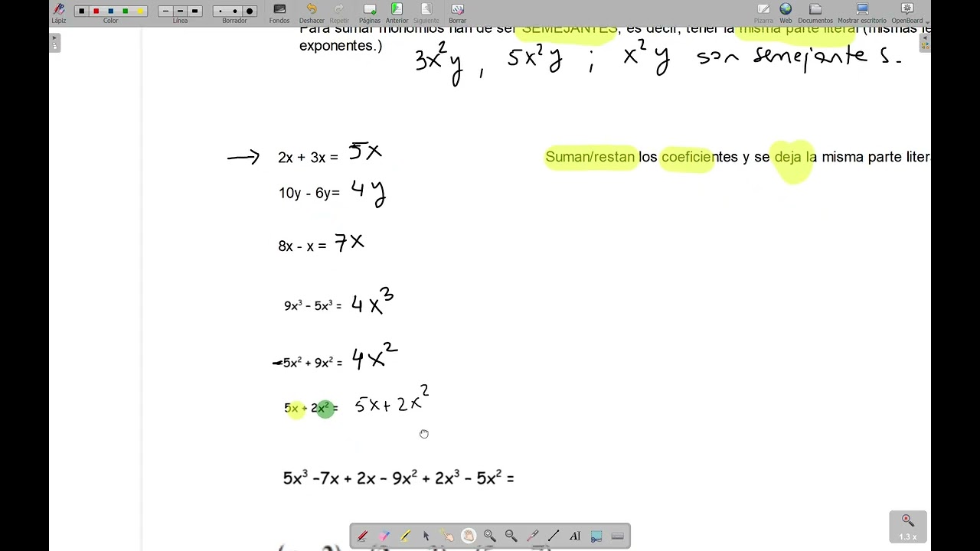
Task: Select the interact pointing-finger tool
Action: pos(447,536)
